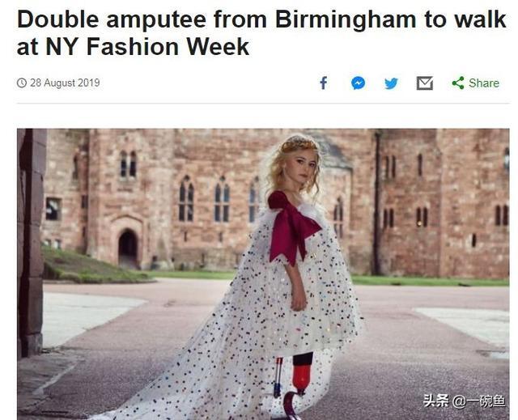
Task: Click the clock icon beside date
Action: 22,83
